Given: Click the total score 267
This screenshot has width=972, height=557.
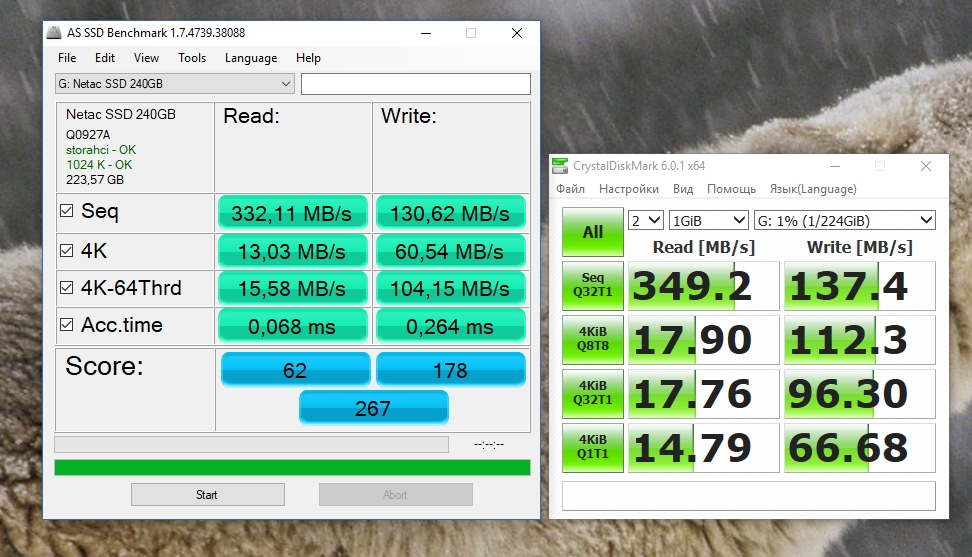Looking at the screenshot, I should click(x=373, y=408).
